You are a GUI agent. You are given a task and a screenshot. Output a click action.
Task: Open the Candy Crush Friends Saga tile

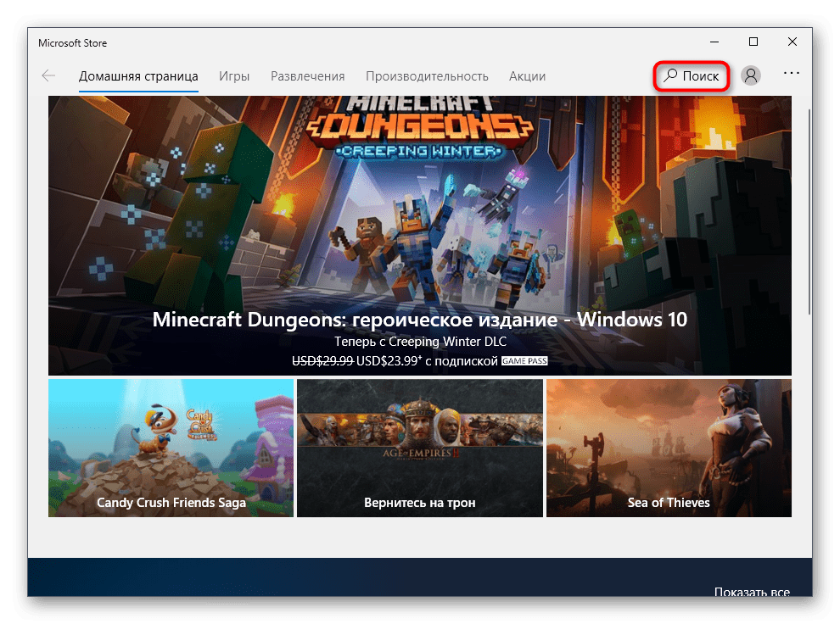click(171, 448)
